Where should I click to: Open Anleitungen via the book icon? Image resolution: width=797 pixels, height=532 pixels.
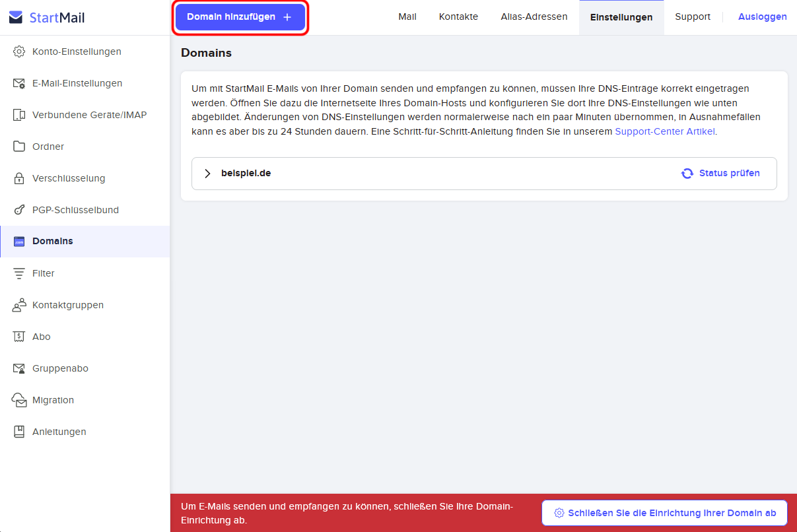(18, 432)
